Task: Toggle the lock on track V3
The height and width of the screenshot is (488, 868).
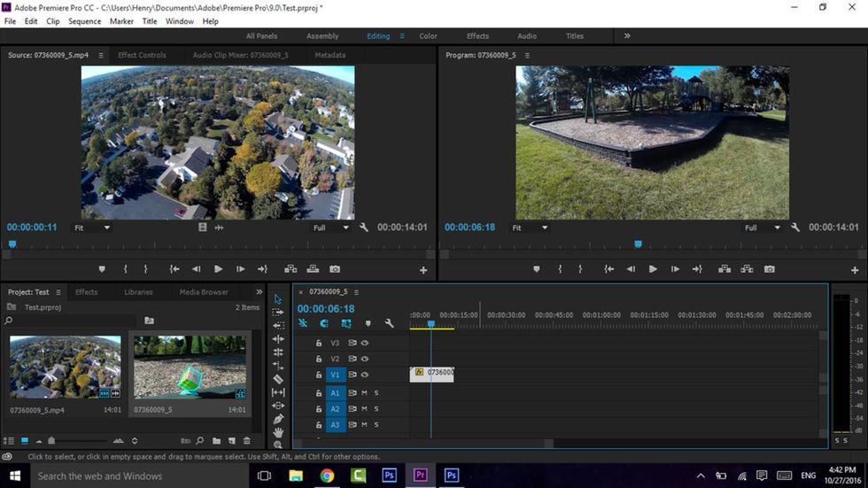Action: click(319, 343)
